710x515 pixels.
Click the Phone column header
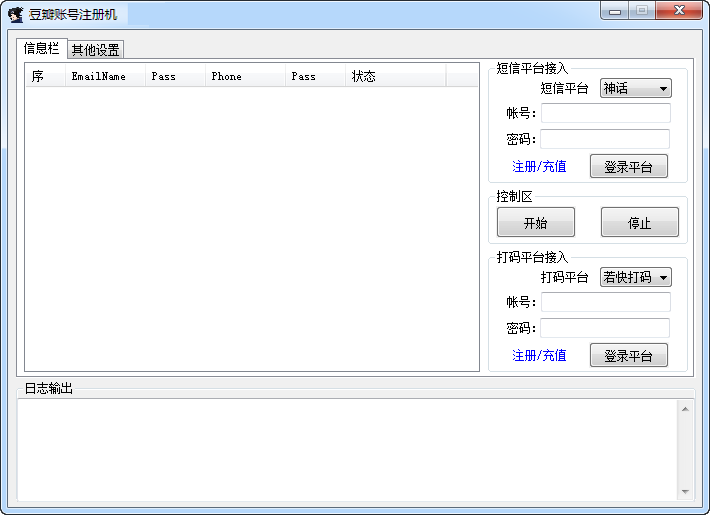click(244, 76)
